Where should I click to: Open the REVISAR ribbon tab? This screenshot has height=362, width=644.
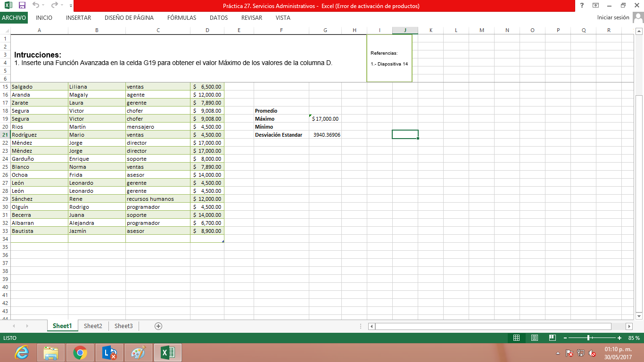coord(252,18)
